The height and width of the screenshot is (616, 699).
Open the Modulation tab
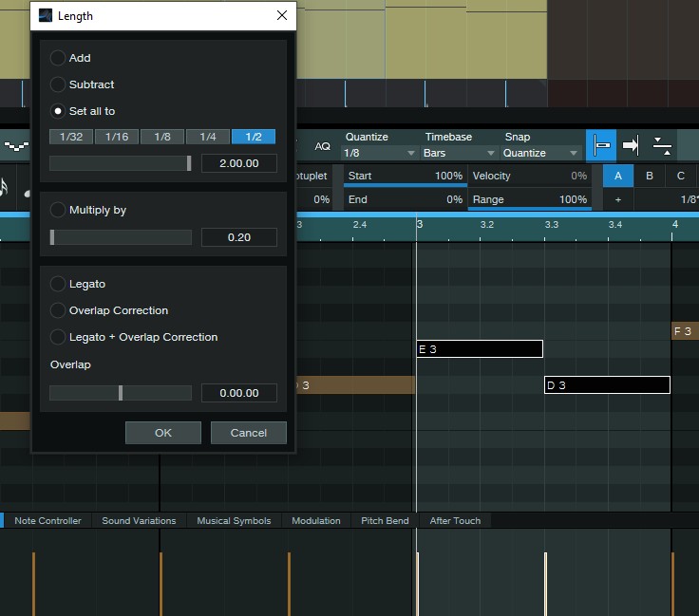pos(315,520)
